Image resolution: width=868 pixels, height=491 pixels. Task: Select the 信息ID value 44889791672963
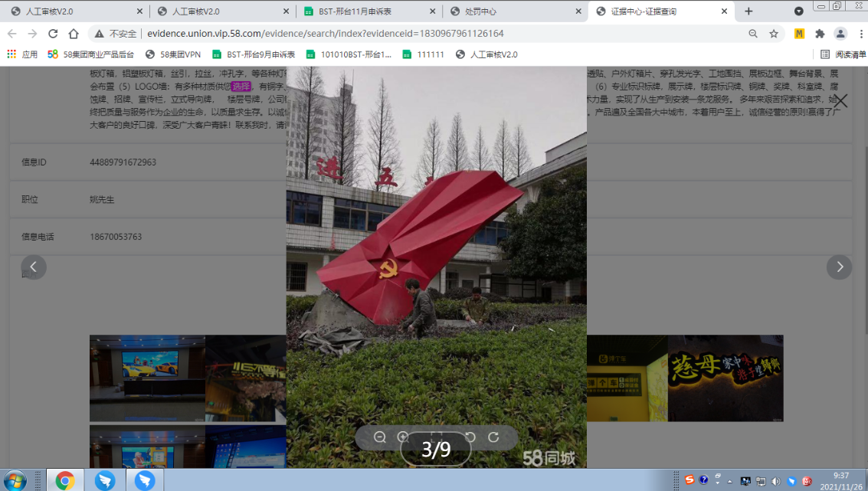(x=123, y=162)
